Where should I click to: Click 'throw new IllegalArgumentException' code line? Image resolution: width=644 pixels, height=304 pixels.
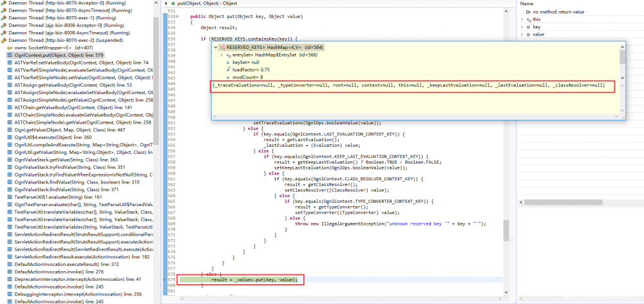[391, 223]
